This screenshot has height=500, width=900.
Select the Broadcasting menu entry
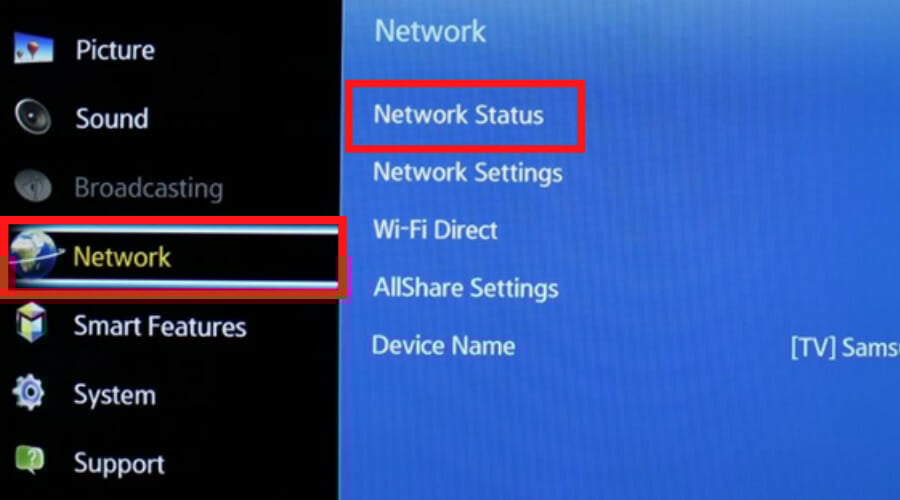(149, 188)
